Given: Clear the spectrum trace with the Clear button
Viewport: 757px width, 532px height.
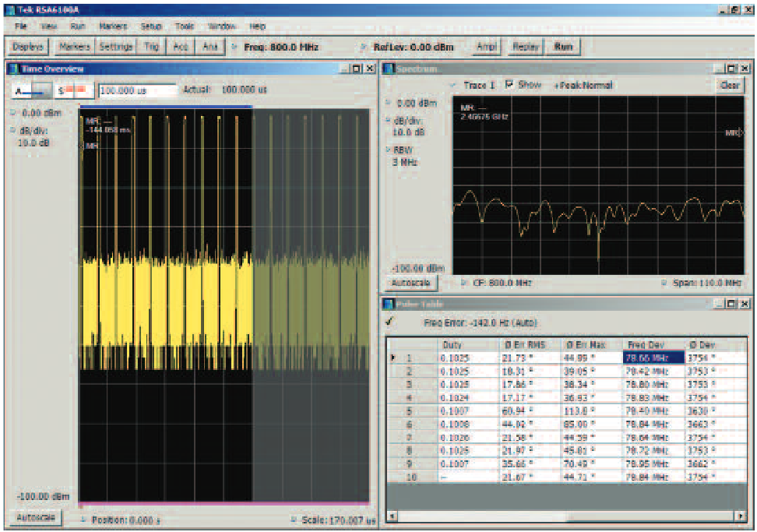Looking at the screenshot, I should tap(731, 86).
